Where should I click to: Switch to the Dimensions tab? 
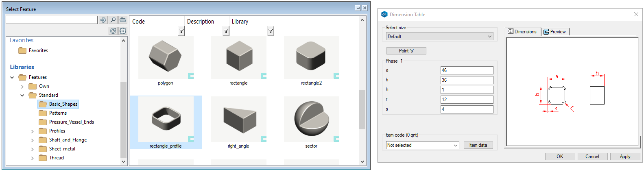pos(522,32)
